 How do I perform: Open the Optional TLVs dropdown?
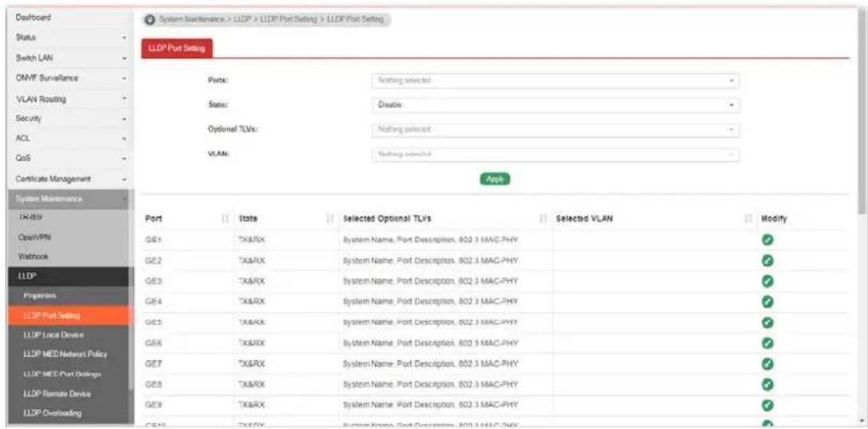coord(556,129)
